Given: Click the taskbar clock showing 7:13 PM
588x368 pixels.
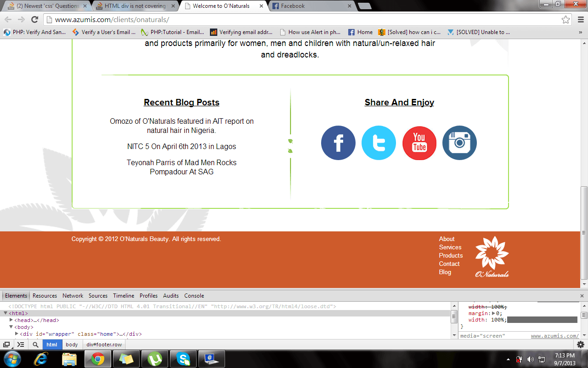Looking at the screenshot, I should (565, 359).
